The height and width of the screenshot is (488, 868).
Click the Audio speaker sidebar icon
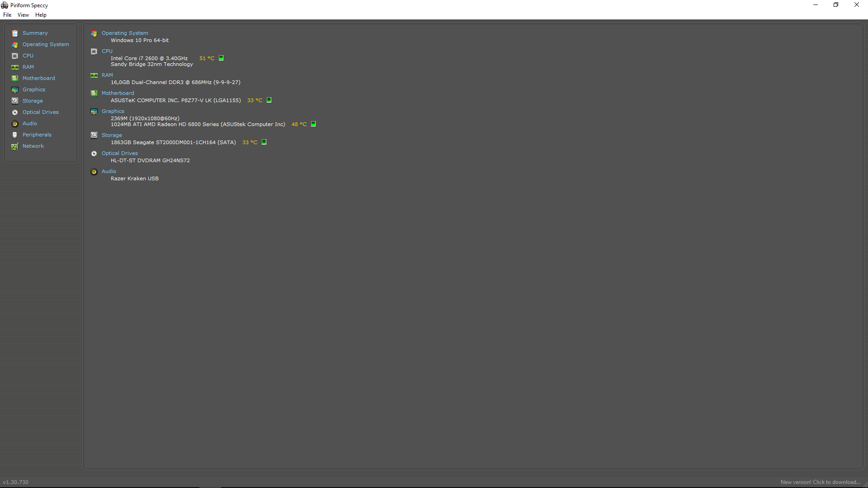(15, 124)
